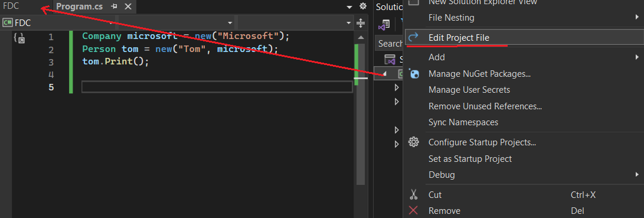The width and height of the screenshot is (644, 218).
Task: Click the Cut scissors icon
Action: pos(414,194)
